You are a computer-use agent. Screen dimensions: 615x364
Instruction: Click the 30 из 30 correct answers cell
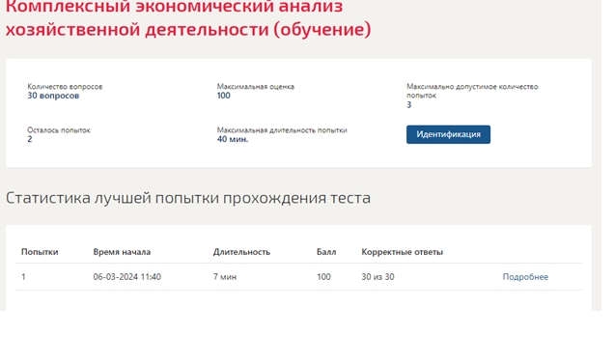(377, 277)
